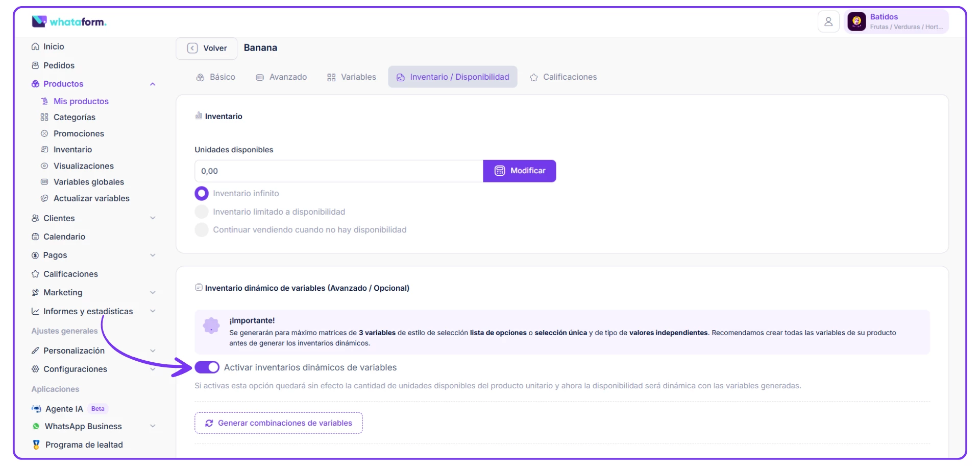Click Generar combinaciones de variables button
Viewport: 980px width, 466px height.
tap(278, 423)
